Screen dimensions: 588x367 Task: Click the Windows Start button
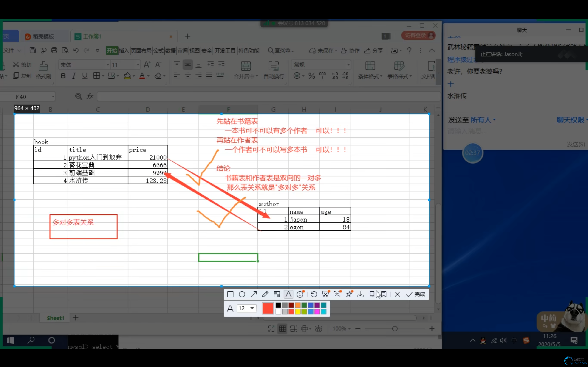coord(10,340)
